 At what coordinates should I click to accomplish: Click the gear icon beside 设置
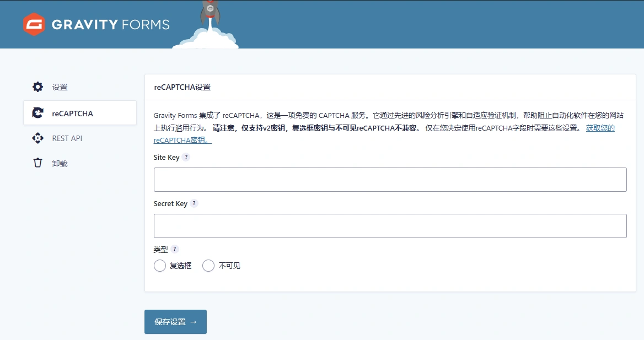tap(37, 87)
